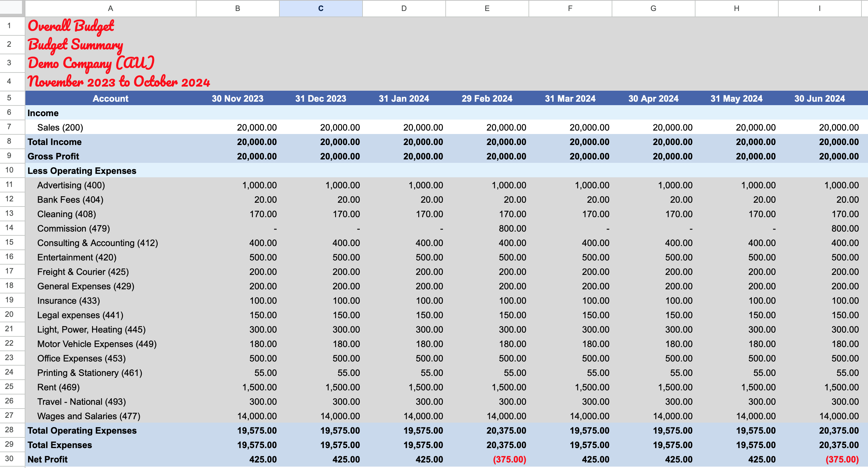Select the 'Cleaning (408)' cell
The width and height of the screenshot is (868, 468).
110,214
